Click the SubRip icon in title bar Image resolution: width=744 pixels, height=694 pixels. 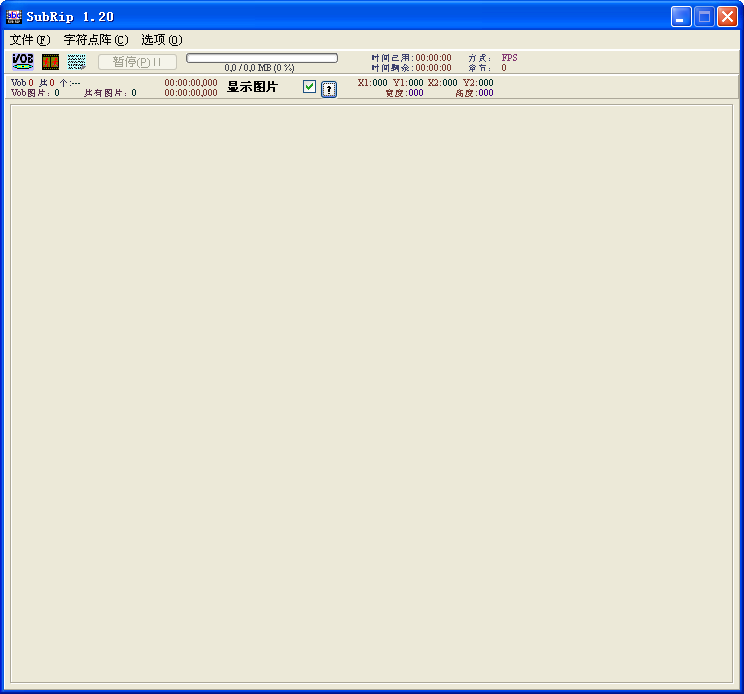tap(13, 16)
